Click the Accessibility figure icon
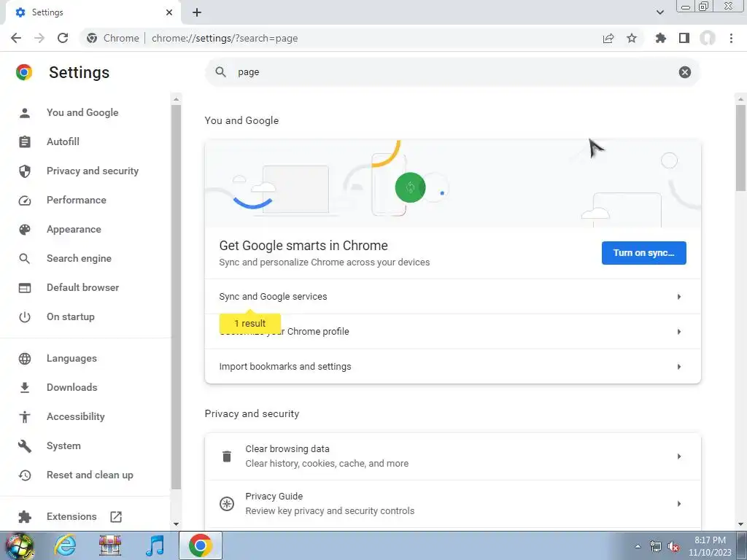Viewport: 747px width, 560px height. (25, 416)
